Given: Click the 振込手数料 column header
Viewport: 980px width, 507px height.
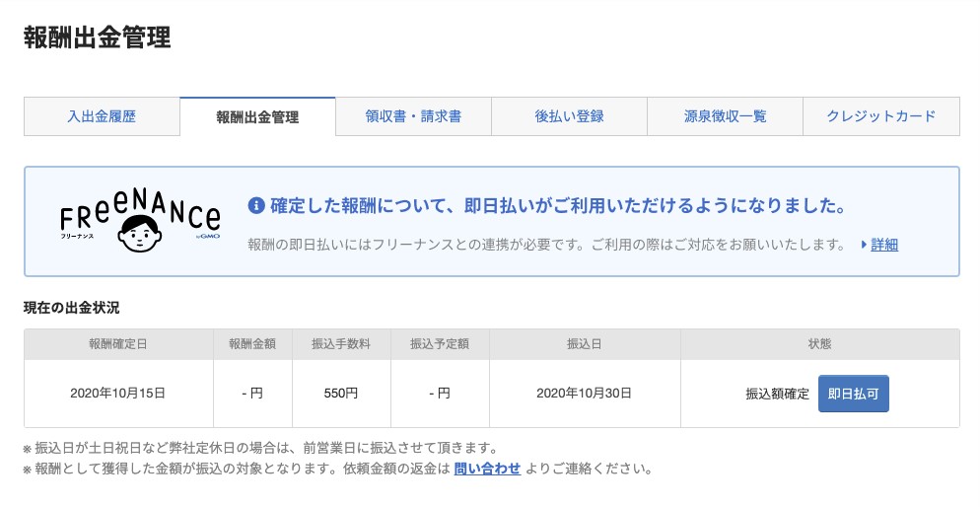Looking at the screenshot, I should 341,344.
